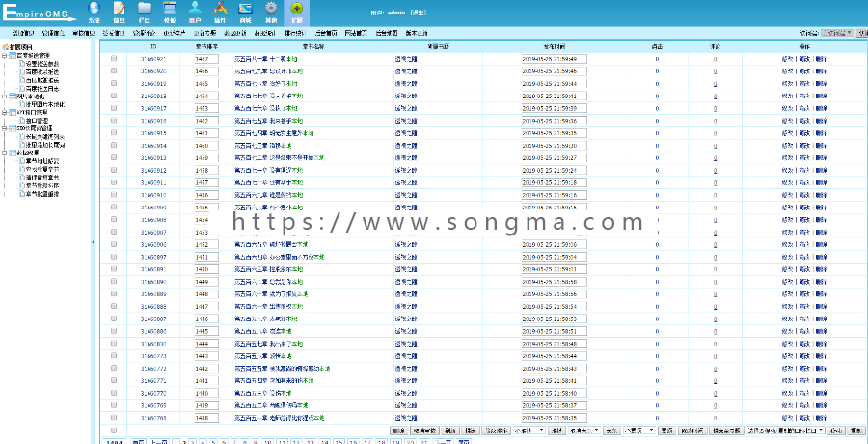
Task: Open 网站首页 in the submenu bar
Action: tap(356, 33)
